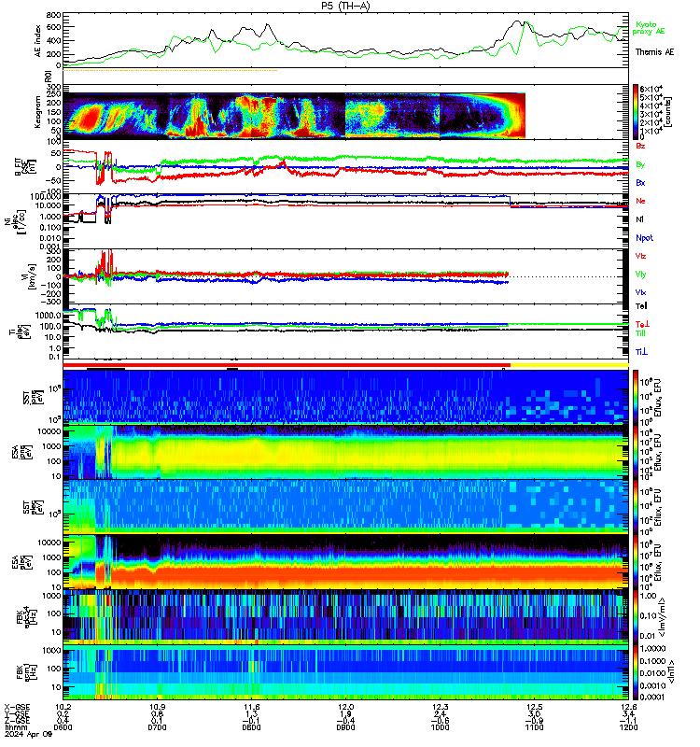The height and width of the screenshot is (747, 700).
Task: Select the blue Npot legend label
Action: click(x=644, y=238)
